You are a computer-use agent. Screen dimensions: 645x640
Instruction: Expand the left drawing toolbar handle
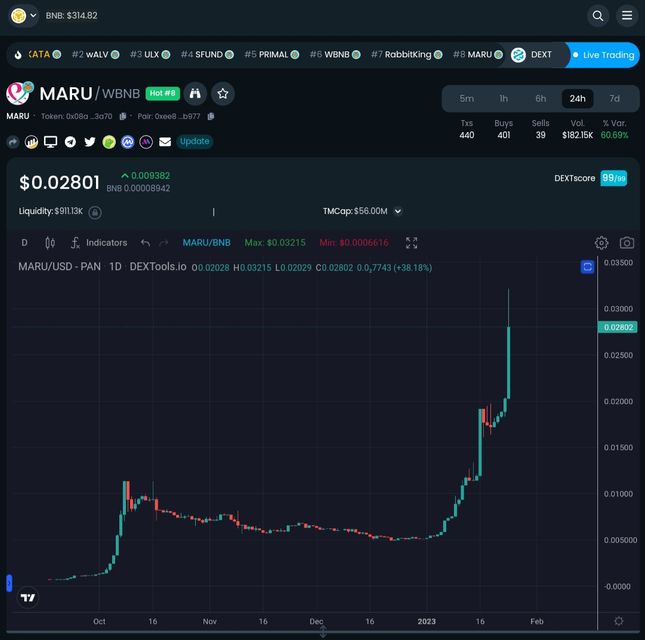tap(9, 583)
